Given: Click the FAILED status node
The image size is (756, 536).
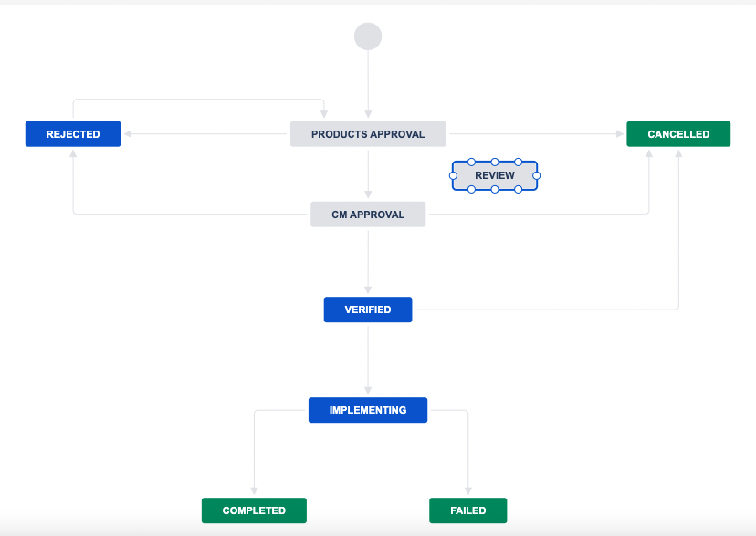Looking at the screenshot, I should pyautogui.click(x=468, y=510).
